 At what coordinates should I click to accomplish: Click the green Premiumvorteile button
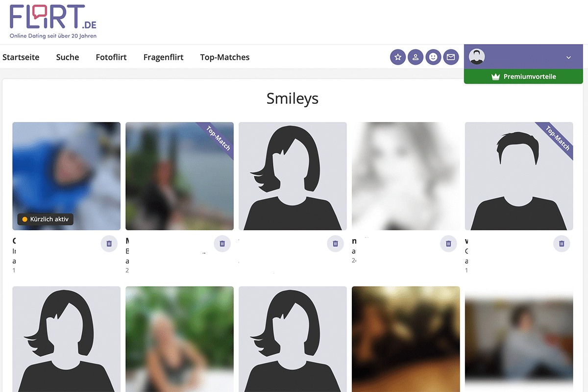tap(523, 76)
